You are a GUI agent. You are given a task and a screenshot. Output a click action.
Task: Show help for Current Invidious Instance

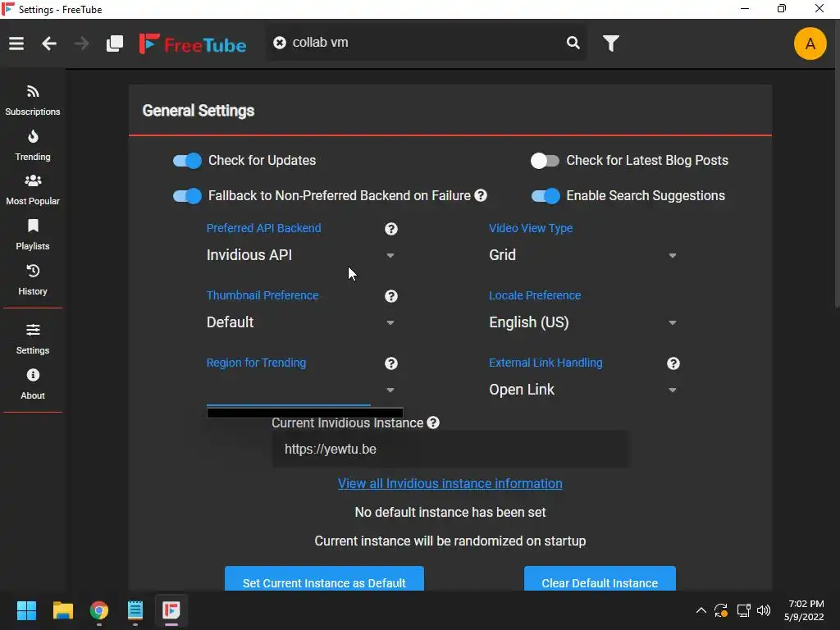point(433,422)
